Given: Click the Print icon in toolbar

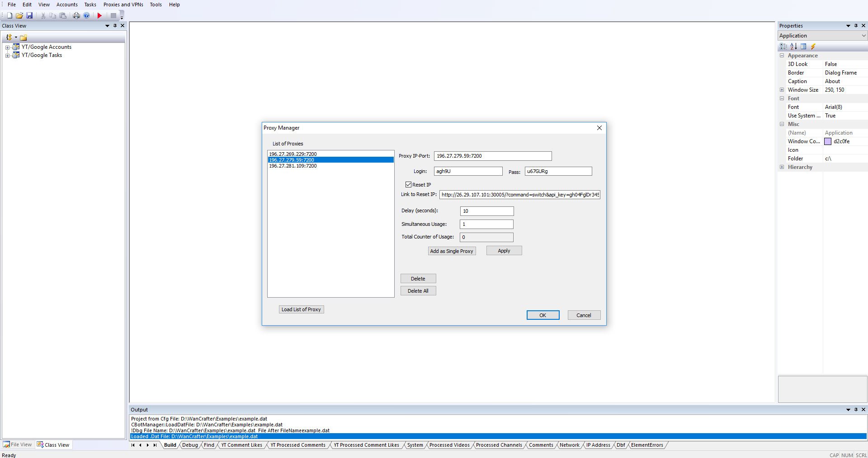Looking at the screenshot, I should click(x=76, y=15).
